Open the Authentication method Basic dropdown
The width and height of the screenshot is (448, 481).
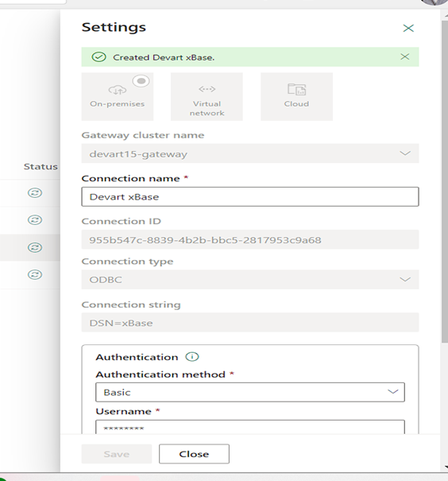pyautogui.click(x=250, y=392)
